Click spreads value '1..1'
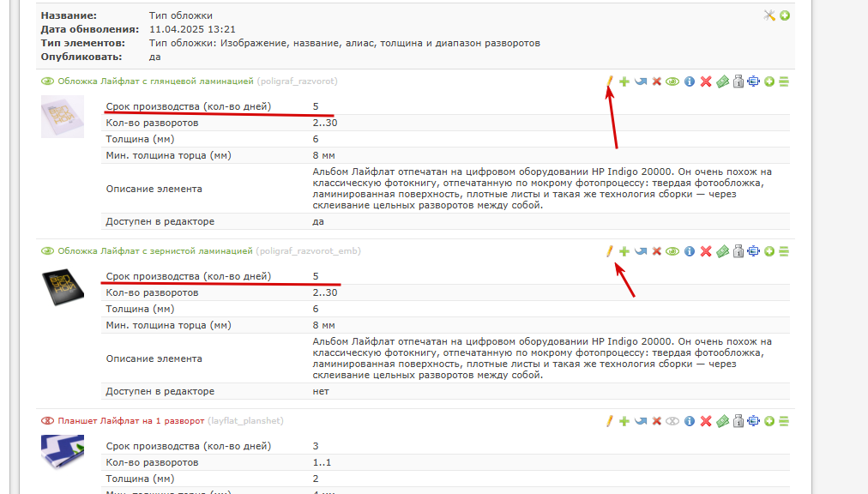The width and height of the screenshot is (868, 494). [x=322, y=462]
